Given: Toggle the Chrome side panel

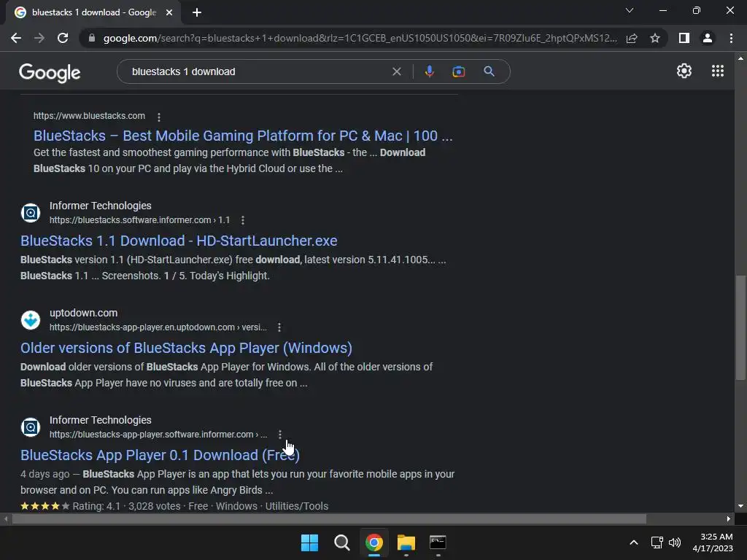Looking at the screenshot, I should pos(684,38).
